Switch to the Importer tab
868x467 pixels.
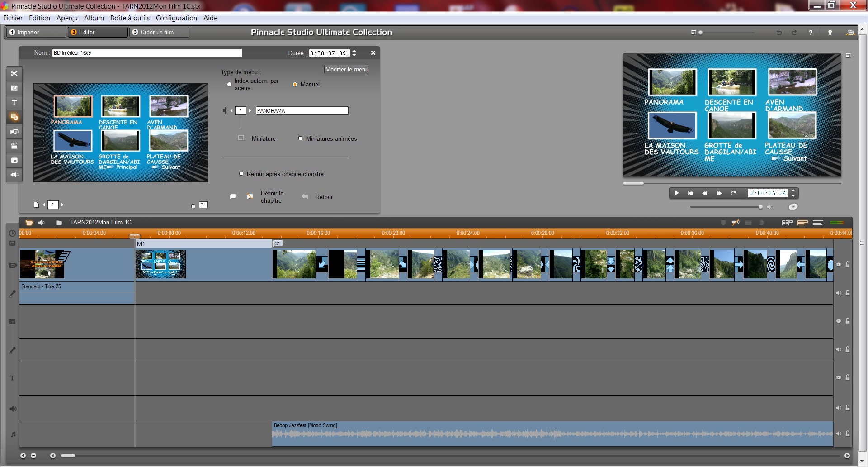36,32
